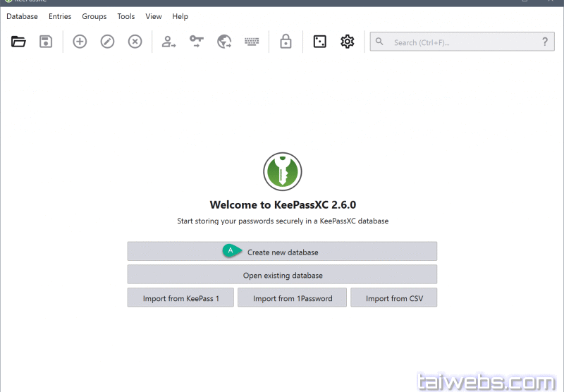Add a new entry with the plus icon
This screenshot has width=564, height=392.
click(x=80, y=42)
